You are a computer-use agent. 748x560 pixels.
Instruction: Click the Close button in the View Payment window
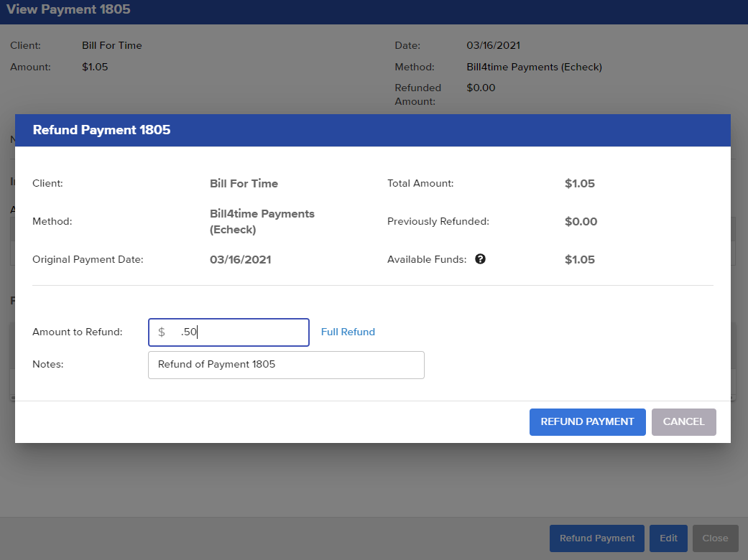pos(715,538)
